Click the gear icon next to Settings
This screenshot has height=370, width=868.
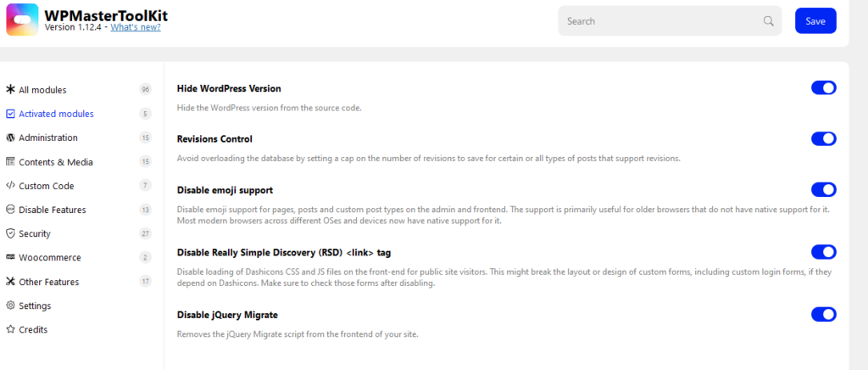(10, 306)
